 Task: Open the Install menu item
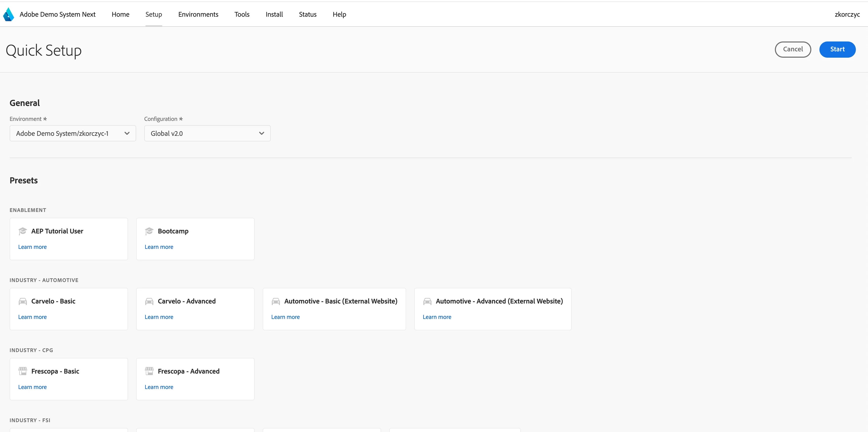click(x=274, y=14)
